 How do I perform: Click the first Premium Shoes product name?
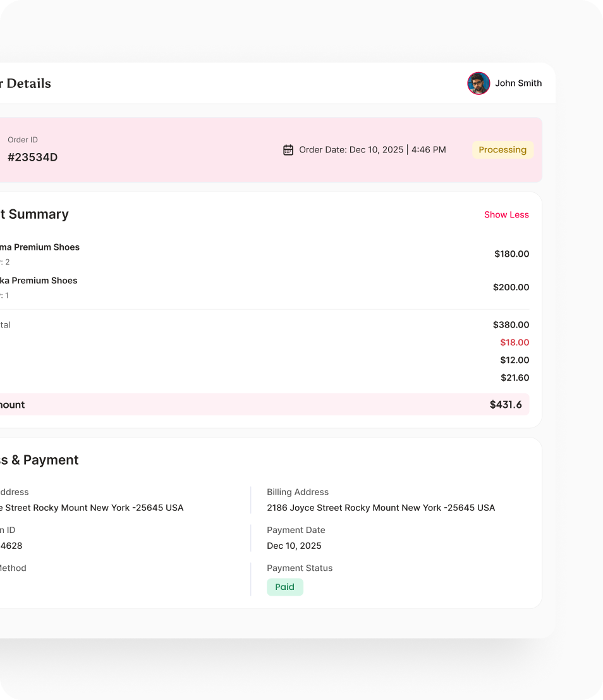tap(39, 247)
